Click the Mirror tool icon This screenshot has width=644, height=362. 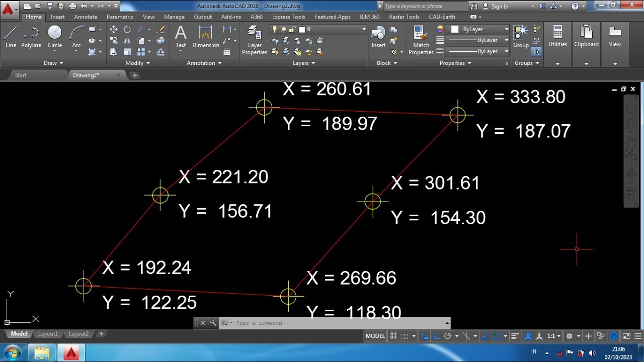[127, 41]
